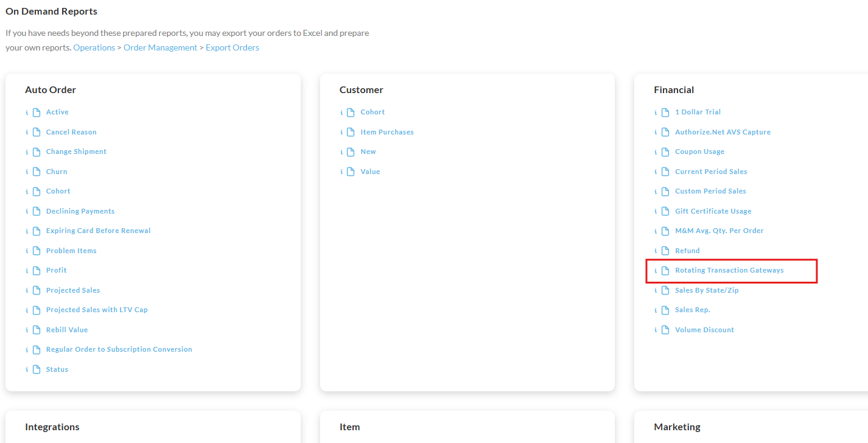Open Projected Sales with LTV Cap report
Viewport: 868px width, 443px height.
click(x=97, y=310)
